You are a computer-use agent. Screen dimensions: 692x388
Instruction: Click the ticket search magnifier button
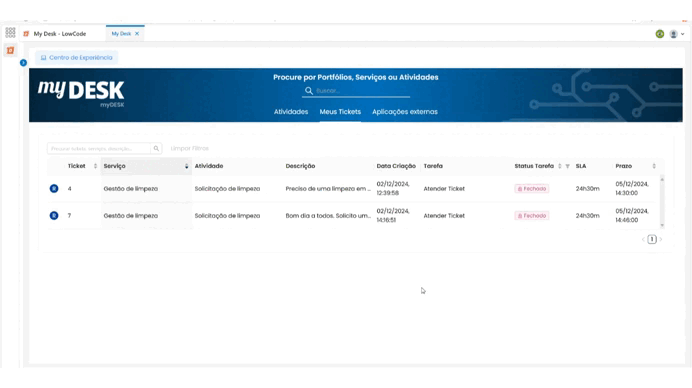click(156, 148)
